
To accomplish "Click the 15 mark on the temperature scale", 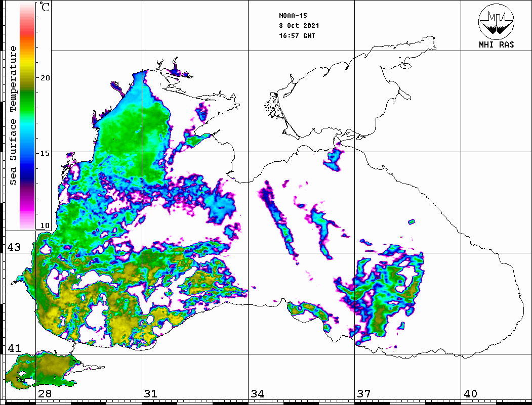I will 45,153.
